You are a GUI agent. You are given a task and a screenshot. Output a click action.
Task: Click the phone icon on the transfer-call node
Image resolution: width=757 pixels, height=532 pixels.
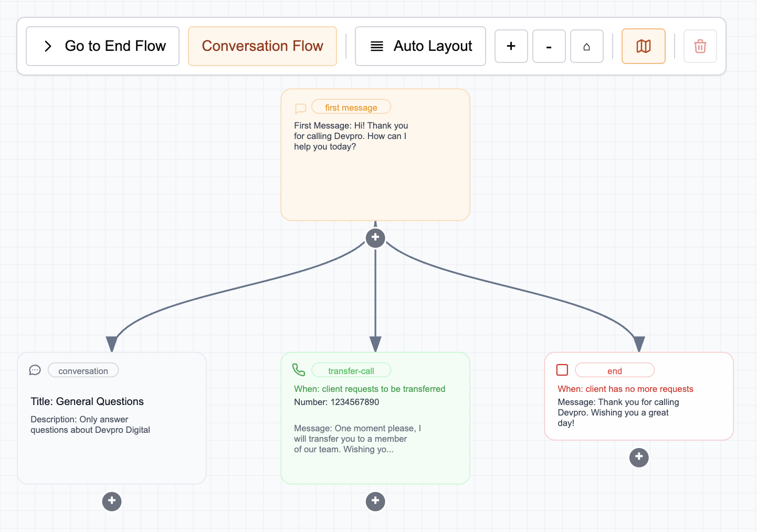tap(299, 370)
